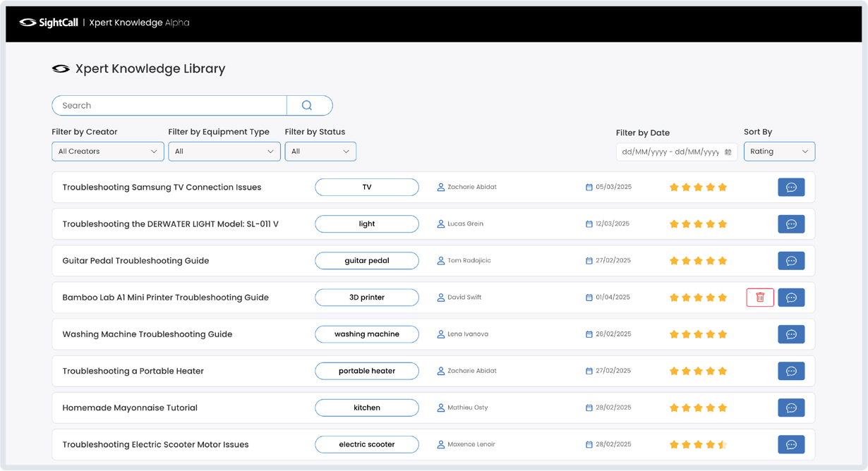Image resolution: width=868 pixels, height=471 pixels.
Task: Open chat for Electric Scooter Motor Issues guide
Action: tap(791, 444)
